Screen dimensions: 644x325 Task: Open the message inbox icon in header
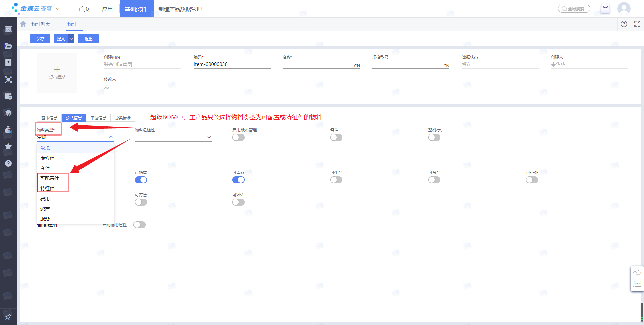point(605,8)
